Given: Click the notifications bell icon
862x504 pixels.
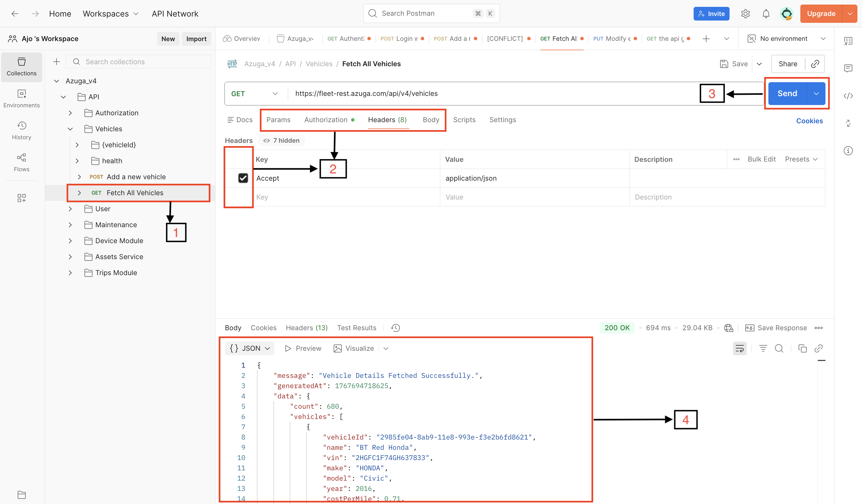Looking at the screenshot, I should 766,14.
